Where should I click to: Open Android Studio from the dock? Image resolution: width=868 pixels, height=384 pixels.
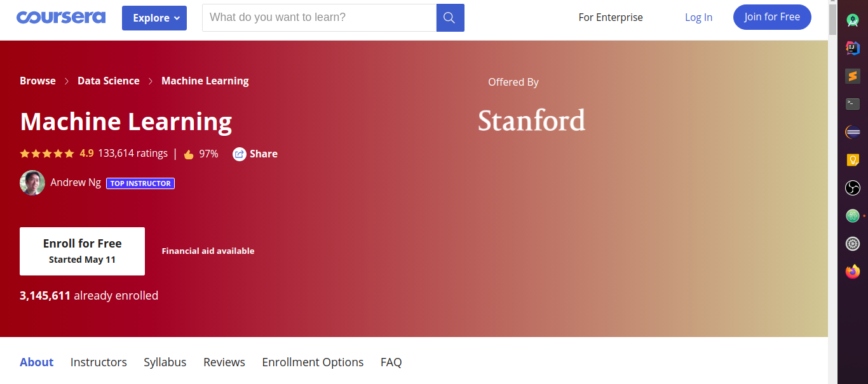pos(853,20)
